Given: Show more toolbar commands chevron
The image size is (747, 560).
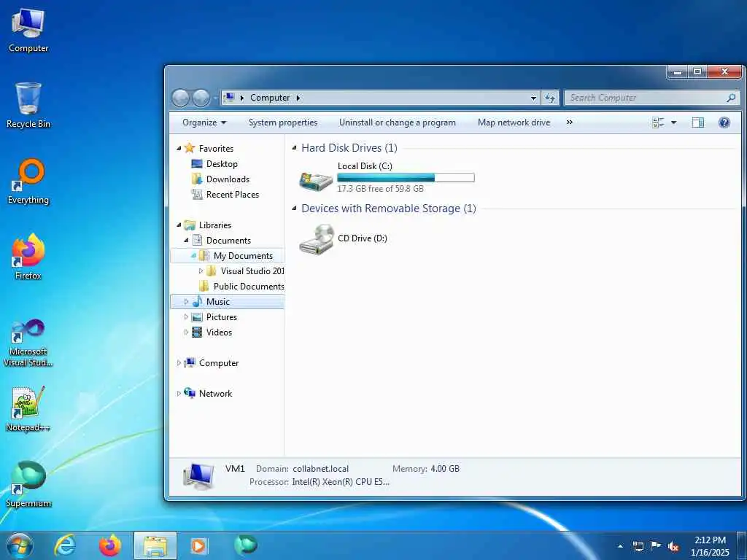Looking at the screenshot, I should (x=569, y=122).
